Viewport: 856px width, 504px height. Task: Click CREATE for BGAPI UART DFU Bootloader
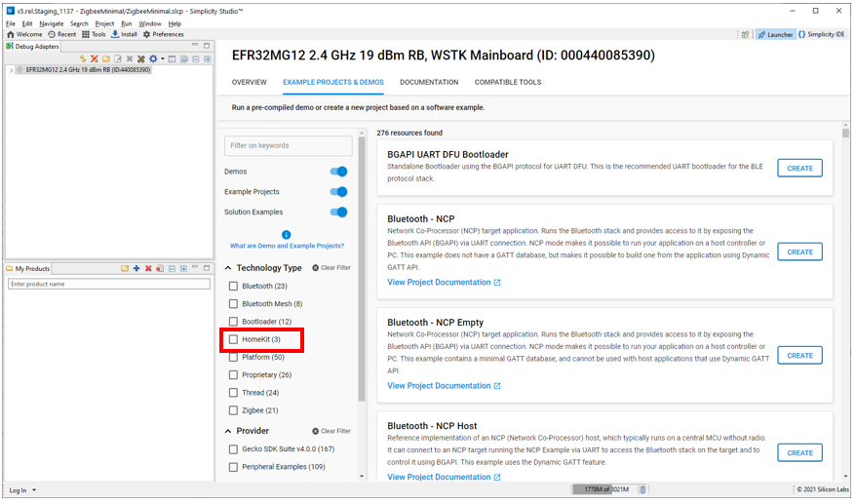click(799, 169)
